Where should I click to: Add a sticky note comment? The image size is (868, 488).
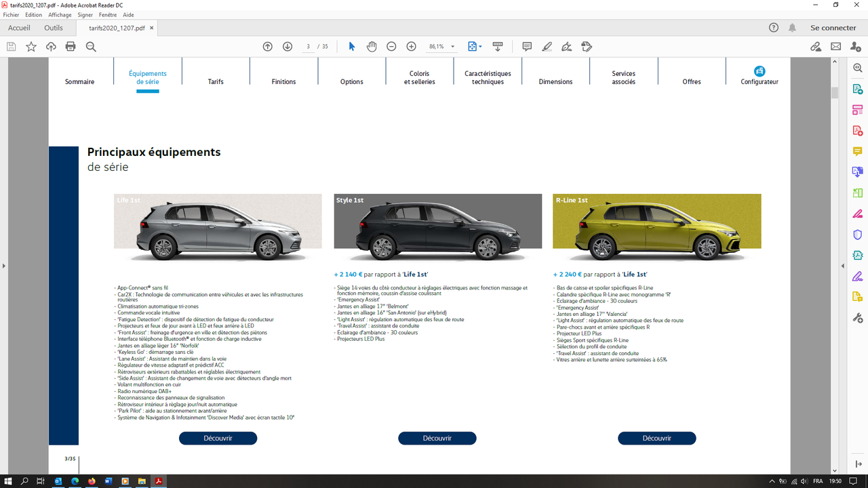(527, 47)
